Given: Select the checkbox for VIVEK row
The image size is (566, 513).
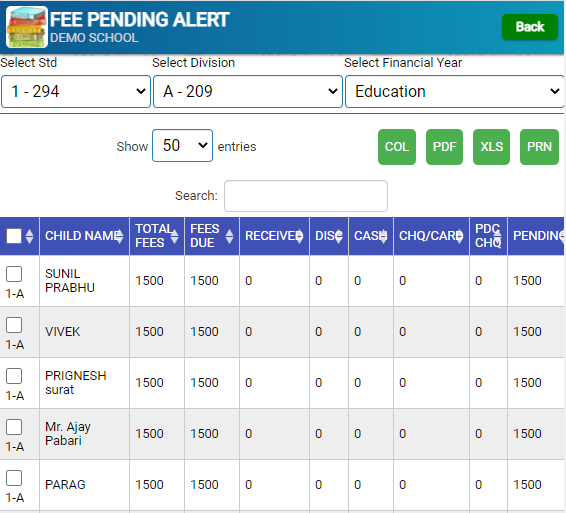Looking at the screenshot, I should click(x=14, y=325).
